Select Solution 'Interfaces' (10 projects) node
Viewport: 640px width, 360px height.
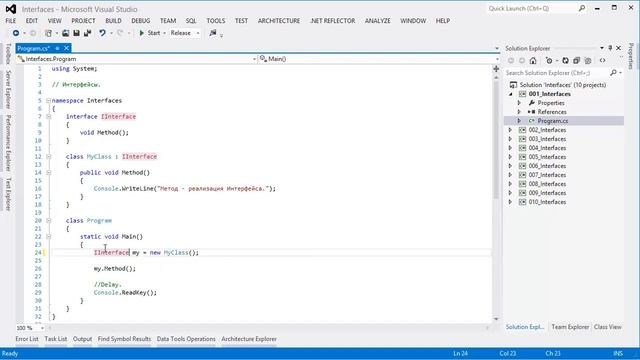tap(562, 85)
